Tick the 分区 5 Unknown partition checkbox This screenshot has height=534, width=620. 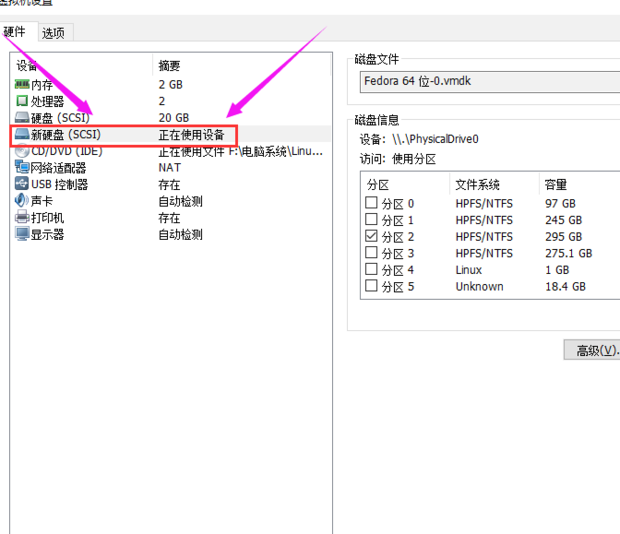[371, 286]
